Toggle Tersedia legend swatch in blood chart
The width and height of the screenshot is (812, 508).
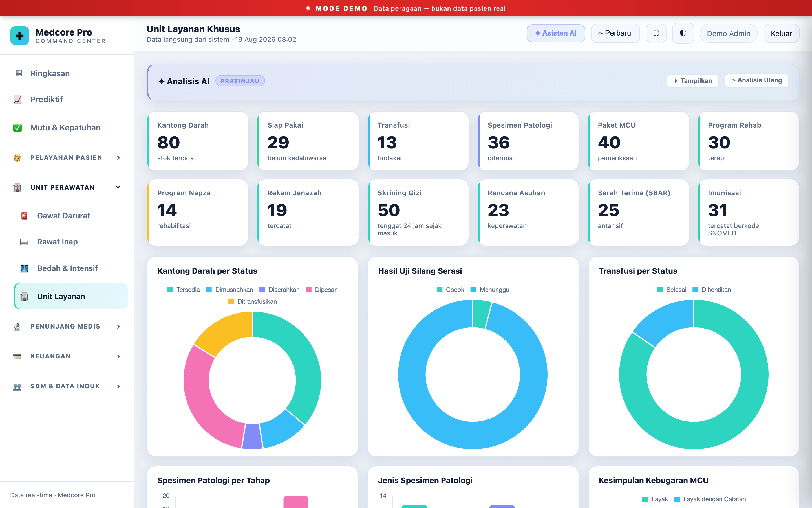point(170,290)
